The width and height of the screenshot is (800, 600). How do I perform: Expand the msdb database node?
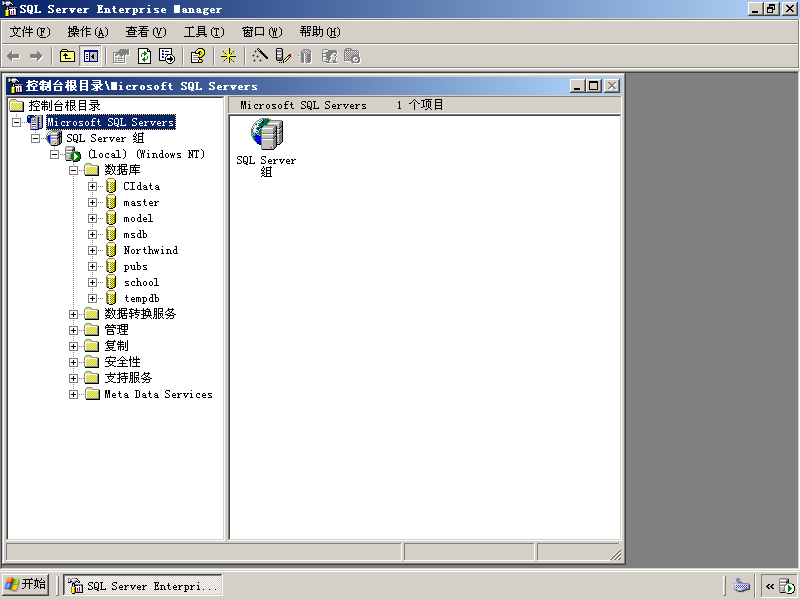tap(92, 234)
